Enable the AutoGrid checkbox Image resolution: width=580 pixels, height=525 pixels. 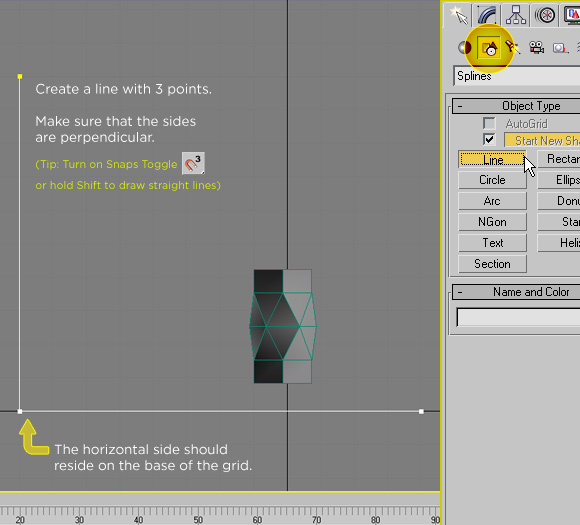[x=489, y=124]
